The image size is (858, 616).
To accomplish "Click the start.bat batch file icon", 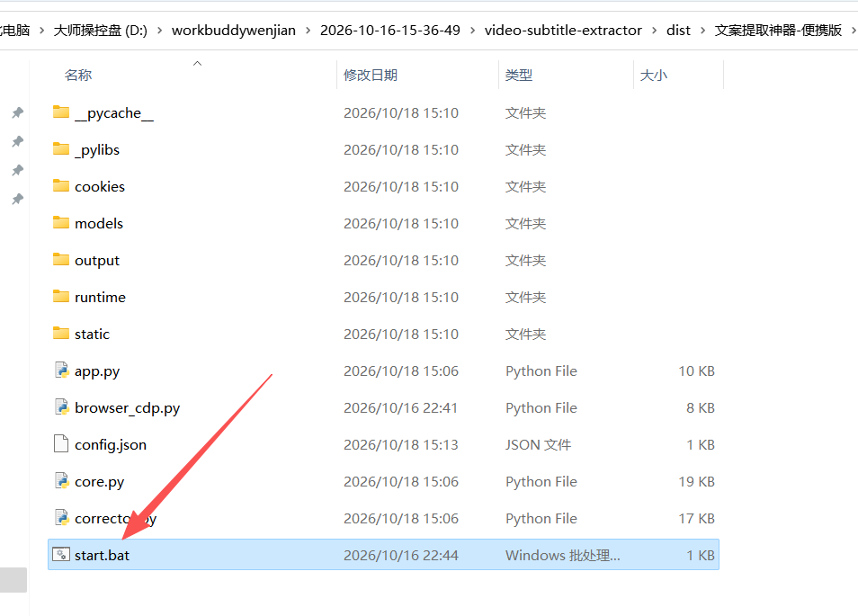I will [61, 555].
